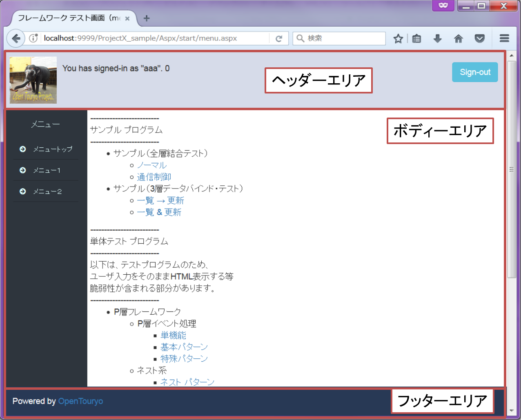Expand メニュー1 via its arrow icon

(22, 170)
